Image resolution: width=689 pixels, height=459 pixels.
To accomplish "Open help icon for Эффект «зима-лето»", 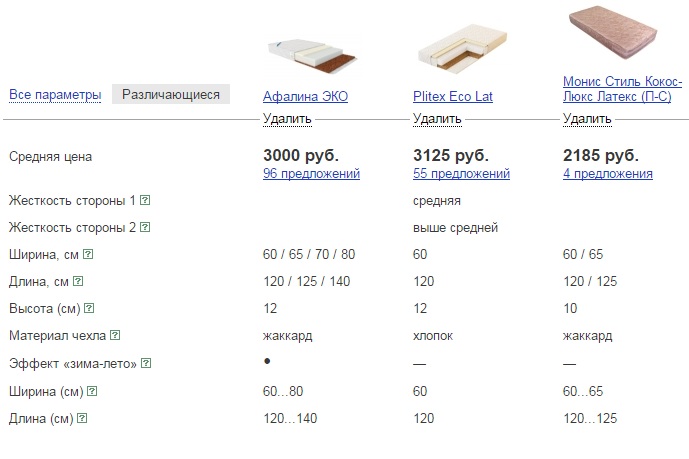I will tap(146, 363).
